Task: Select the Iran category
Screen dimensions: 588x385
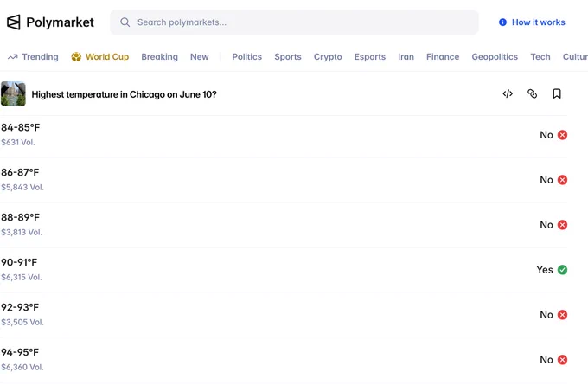Action: pos(406,56)
